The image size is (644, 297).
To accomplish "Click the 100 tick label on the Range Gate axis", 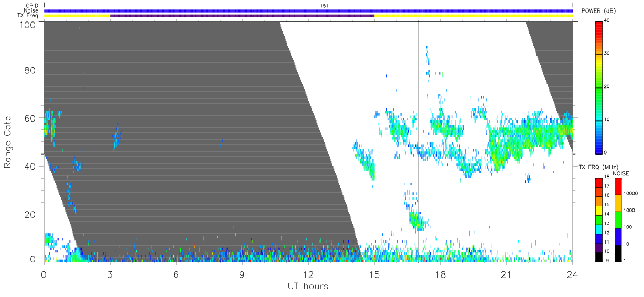I will pos(27,24).
